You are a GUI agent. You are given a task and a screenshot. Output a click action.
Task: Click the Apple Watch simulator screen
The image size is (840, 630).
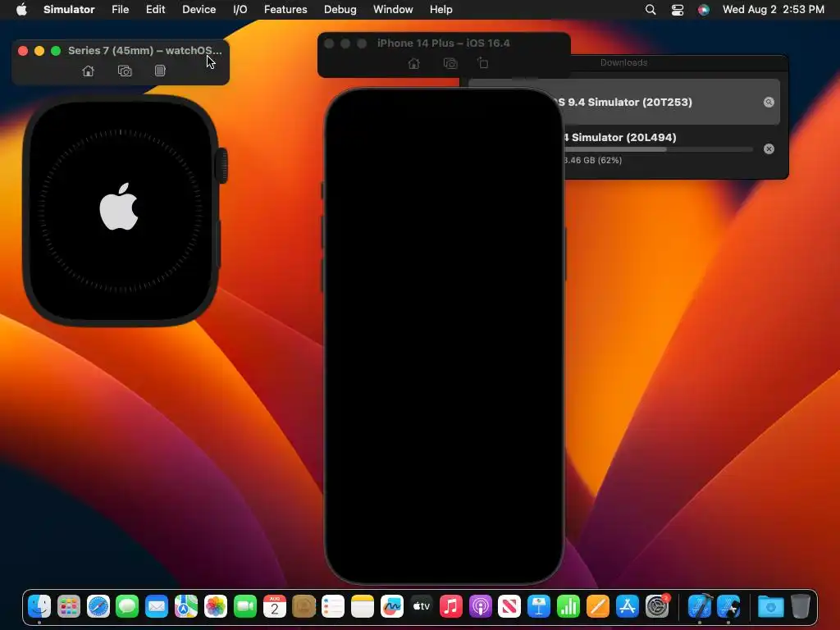click(121, 210)
